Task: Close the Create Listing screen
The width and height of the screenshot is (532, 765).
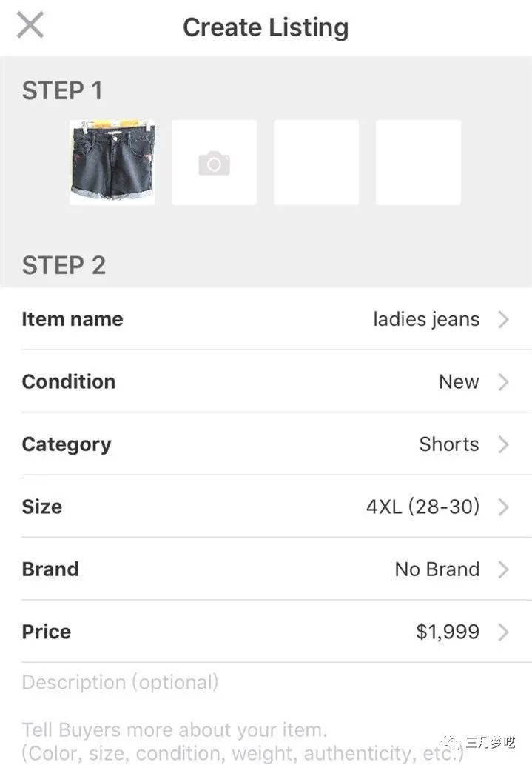Action: pyautogui.click(x=30, y=24)
